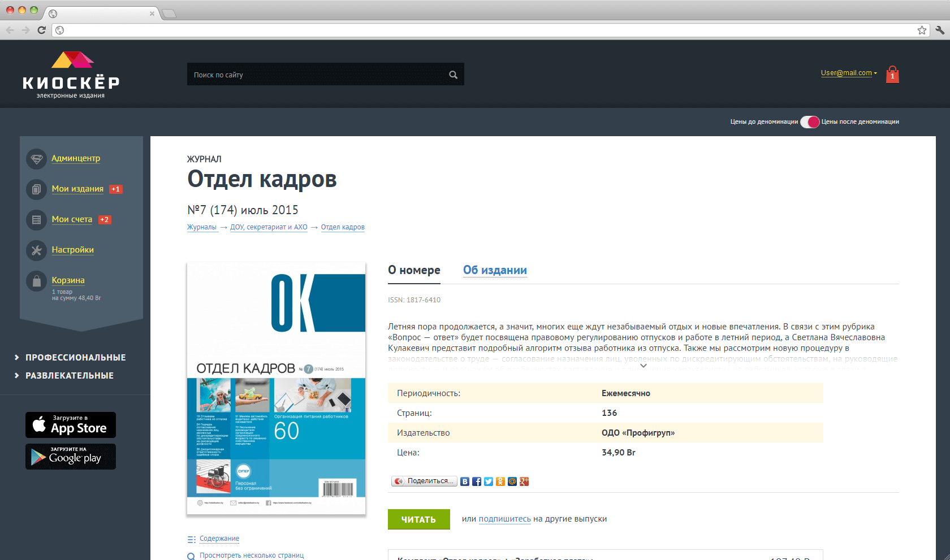
Task: Click the Админцентр sidebar icon
Action: tap(36, 159)
